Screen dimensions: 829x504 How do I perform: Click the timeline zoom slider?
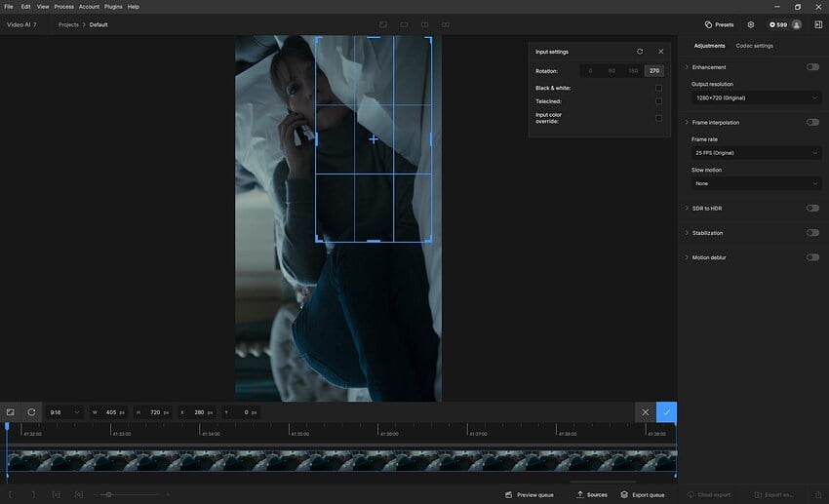point(108,495)
